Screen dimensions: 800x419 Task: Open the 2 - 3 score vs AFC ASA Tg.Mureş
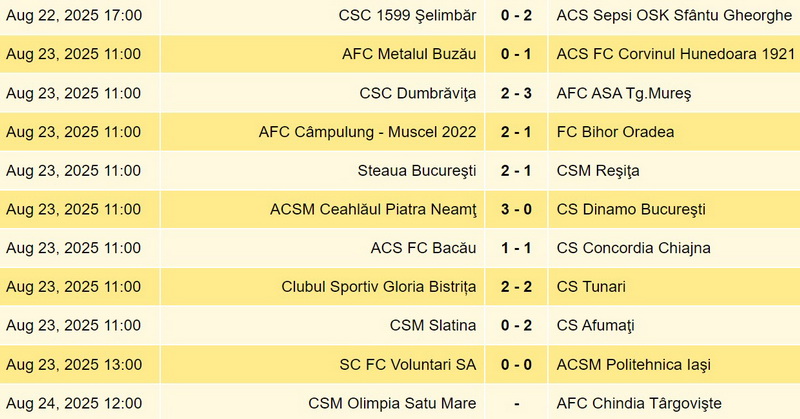tap(516, 93)
